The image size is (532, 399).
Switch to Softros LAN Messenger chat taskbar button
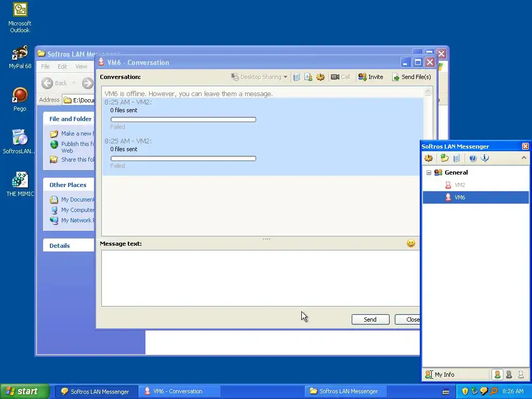pos(96,392)
